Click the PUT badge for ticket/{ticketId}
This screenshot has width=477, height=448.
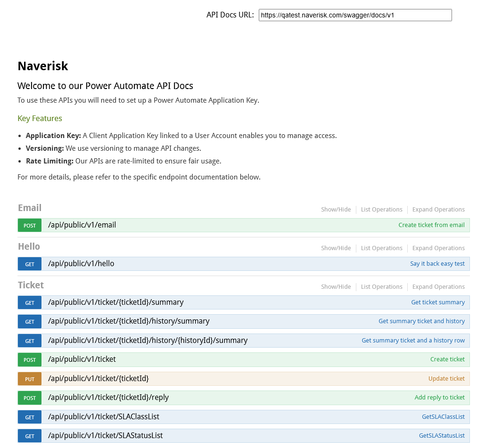click(30, 379)
